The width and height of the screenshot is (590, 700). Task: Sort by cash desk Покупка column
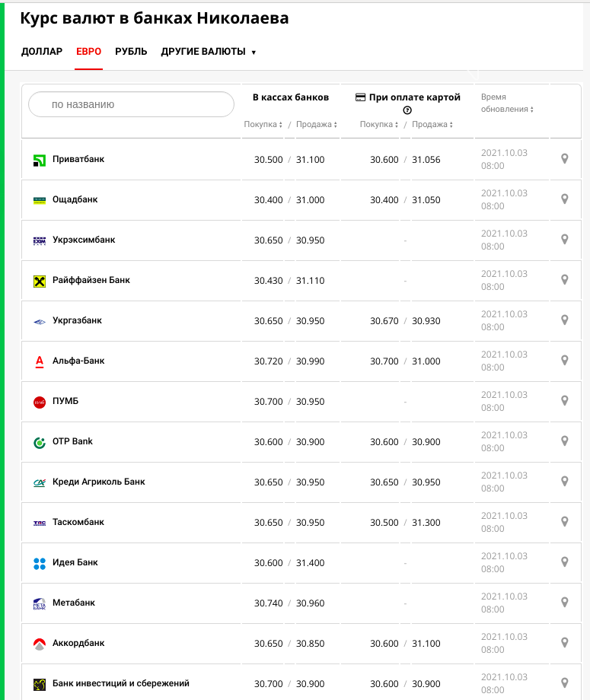click(263, 124)
